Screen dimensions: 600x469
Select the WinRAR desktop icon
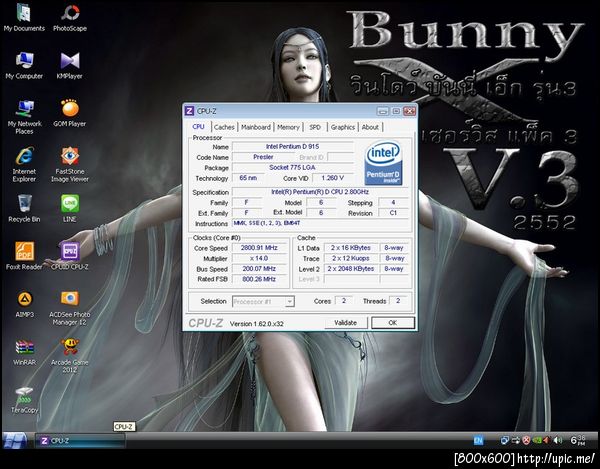click(24, 352)
